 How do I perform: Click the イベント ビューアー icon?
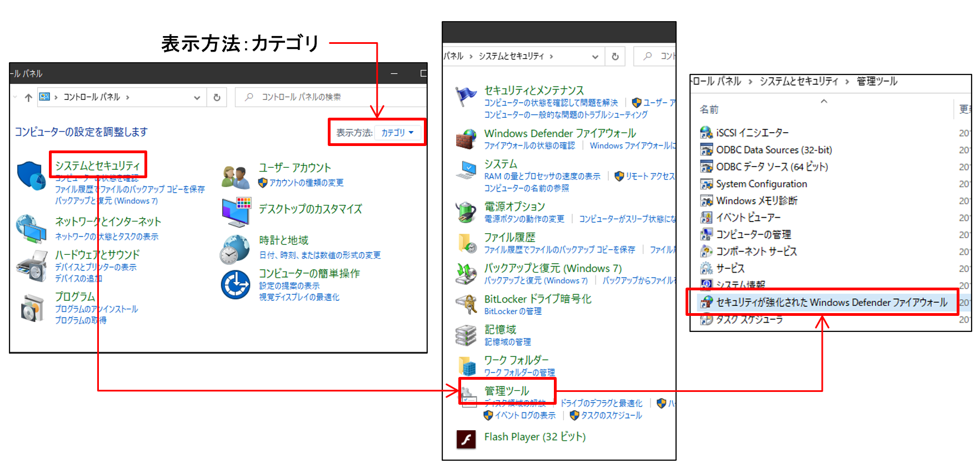coord(706,218)
